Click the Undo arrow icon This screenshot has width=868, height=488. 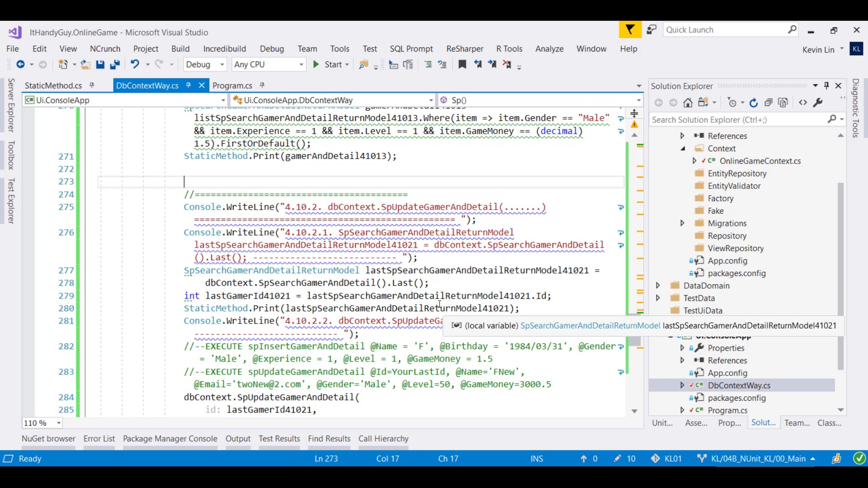tap(135, 64)
